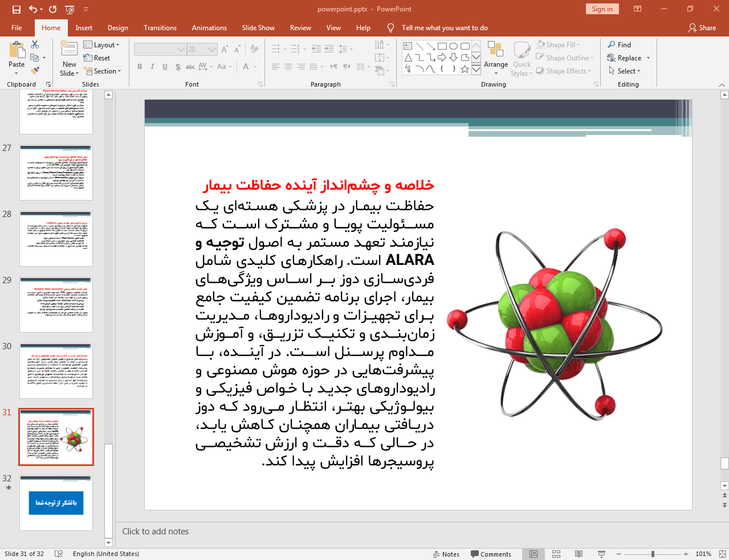Viewport: 729px width, 560px height.
Task: Open Reading View from status bar
Action: click(579, 554)
